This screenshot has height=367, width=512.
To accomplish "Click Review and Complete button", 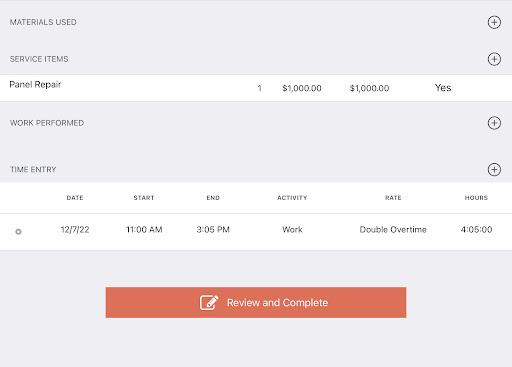I will click(256, 302).
